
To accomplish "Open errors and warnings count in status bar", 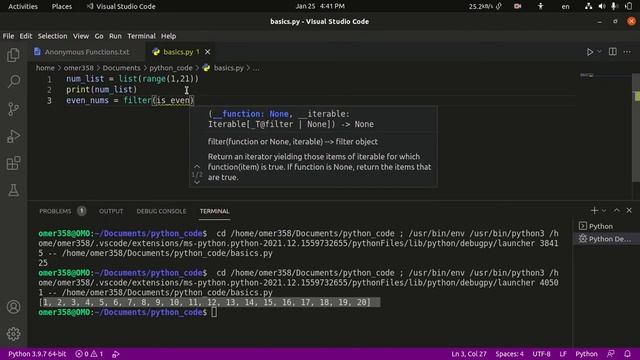I will [x=89, y=354].
